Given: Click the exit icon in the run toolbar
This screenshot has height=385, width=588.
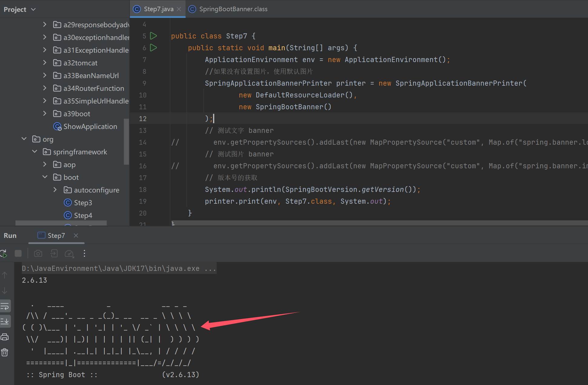Looking at the screenshot, I should (54, 253).
